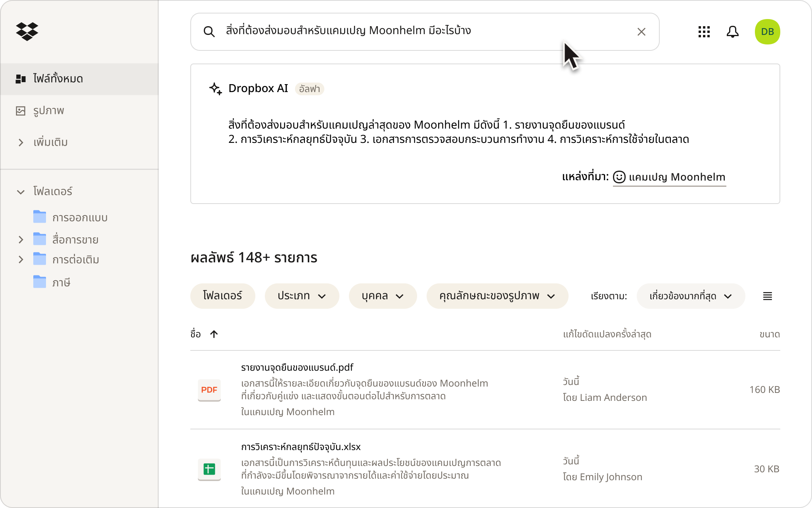Select the การออกแบบ folder
This screenshot has height=508, width=812.
[x=79, y=217]
